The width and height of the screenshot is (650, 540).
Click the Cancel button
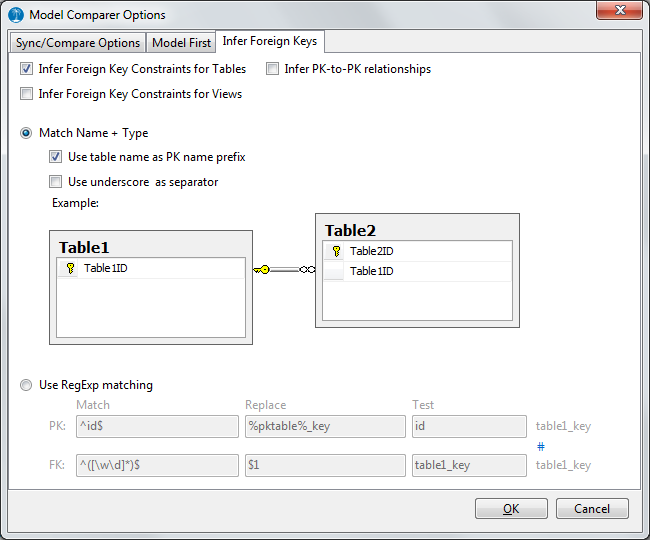pyautogui.click(x=592, y=508)
